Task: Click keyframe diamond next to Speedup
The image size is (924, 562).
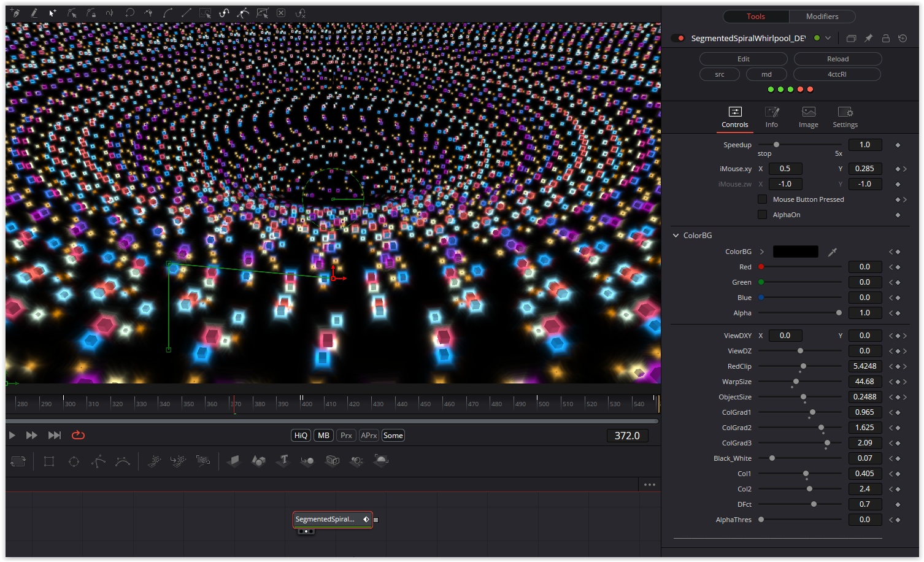Action: (898, 145)
